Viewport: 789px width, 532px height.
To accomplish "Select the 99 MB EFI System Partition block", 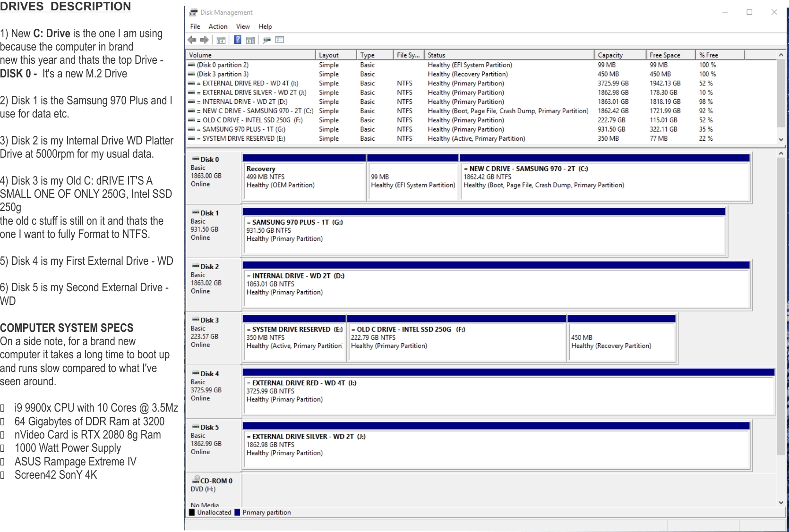I will pyautogui.click(x=413, y=177).
